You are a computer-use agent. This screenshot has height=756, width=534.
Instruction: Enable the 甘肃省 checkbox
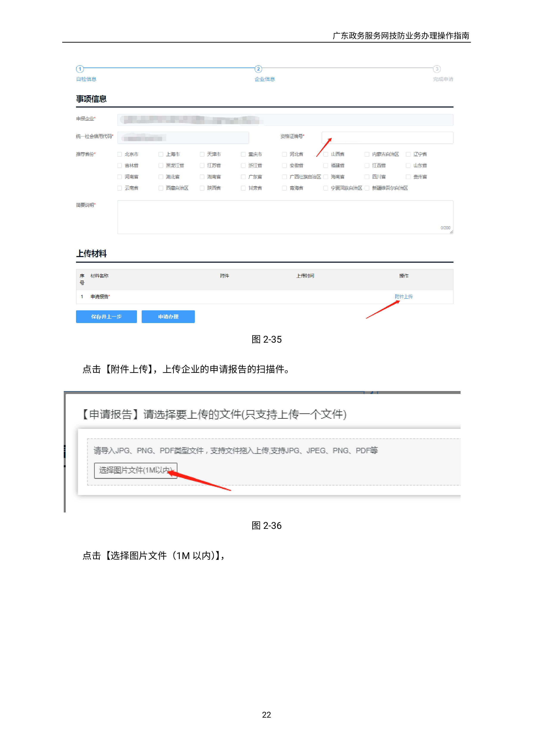point(243,188)
